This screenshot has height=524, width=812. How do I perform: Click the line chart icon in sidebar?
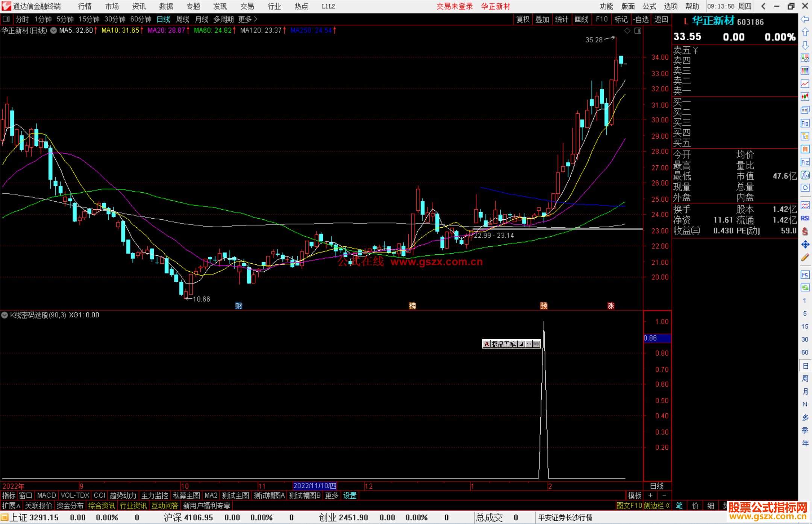point(804,84)
